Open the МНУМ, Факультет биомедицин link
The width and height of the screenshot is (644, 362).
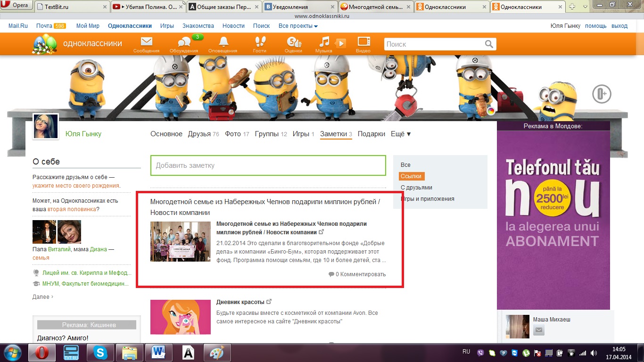[85, 284]
